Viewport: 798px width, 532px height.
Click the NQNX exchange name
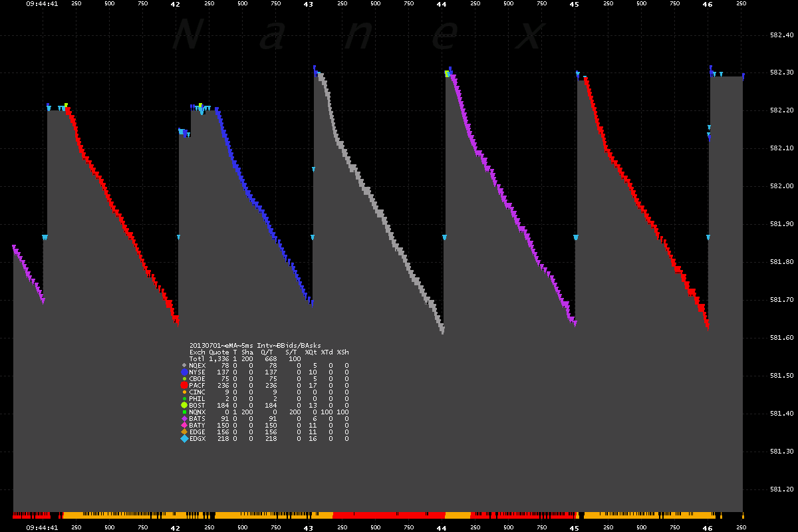coord(198,412)
